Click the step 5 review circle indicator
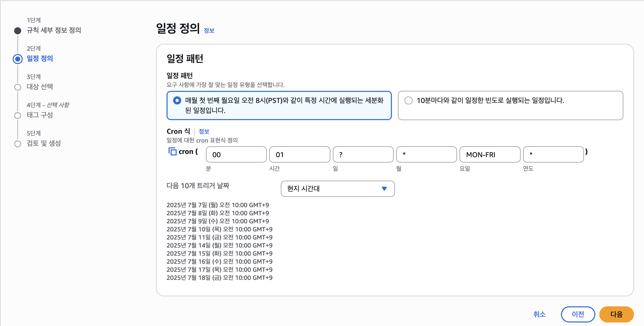644x326 pixels. pyautogui.click(x=18, y=144)
